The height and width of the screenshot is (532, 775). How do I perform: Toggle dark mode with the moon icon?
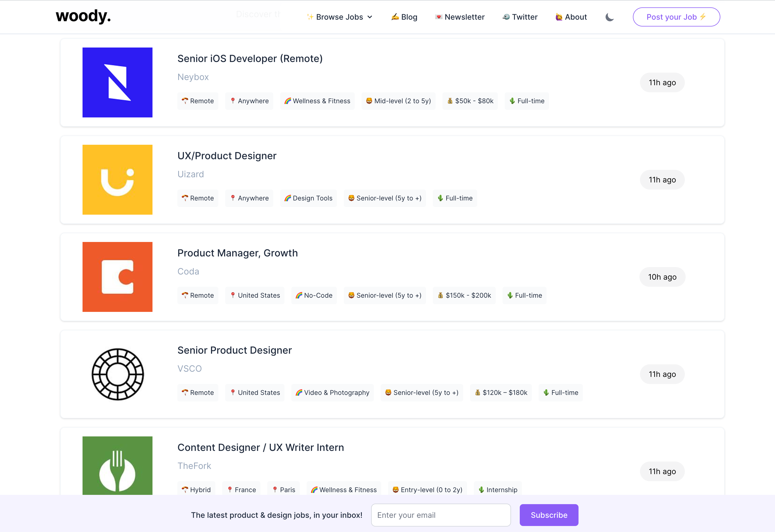[610, 17]
